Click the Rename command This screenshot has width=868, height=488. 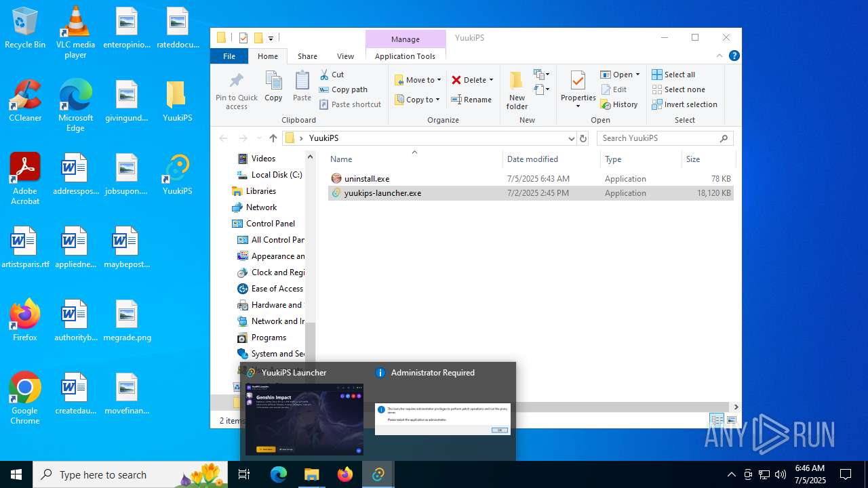[x=472, y=100]
